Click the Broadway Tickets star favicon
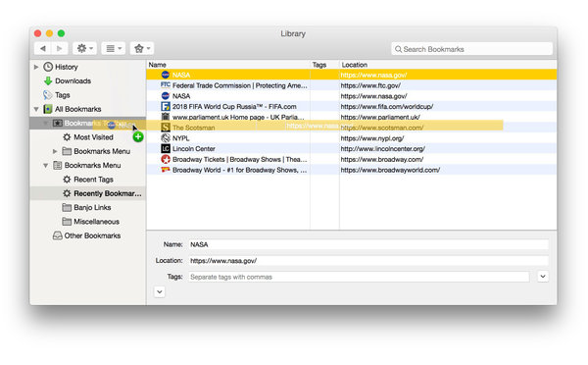The image size is (588, 365). pyautogui.click(x=166, y=159)
